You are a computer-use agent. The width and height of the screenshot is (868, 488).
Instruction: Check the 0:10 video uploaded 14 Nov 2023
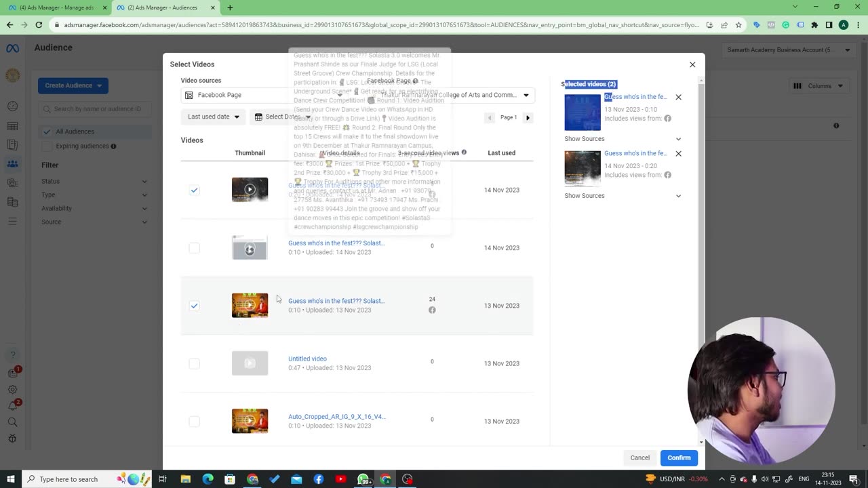click(194, 248)
